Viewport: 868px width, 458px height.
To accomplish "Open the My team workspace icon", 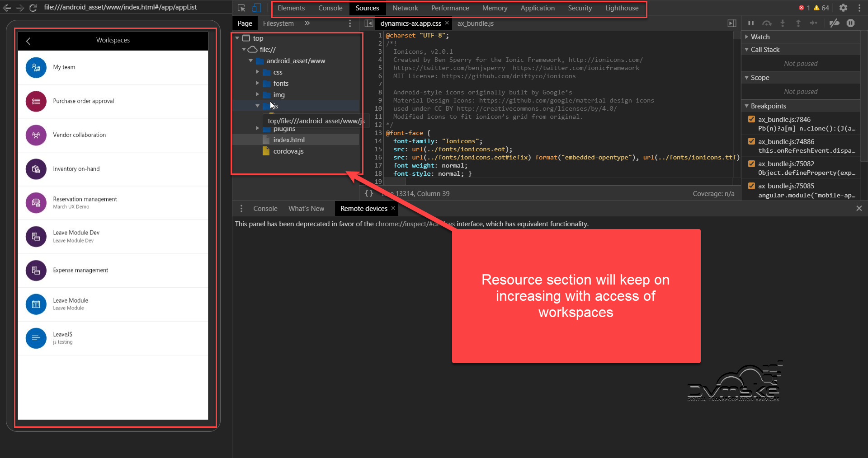I will (x=36, y=68).
